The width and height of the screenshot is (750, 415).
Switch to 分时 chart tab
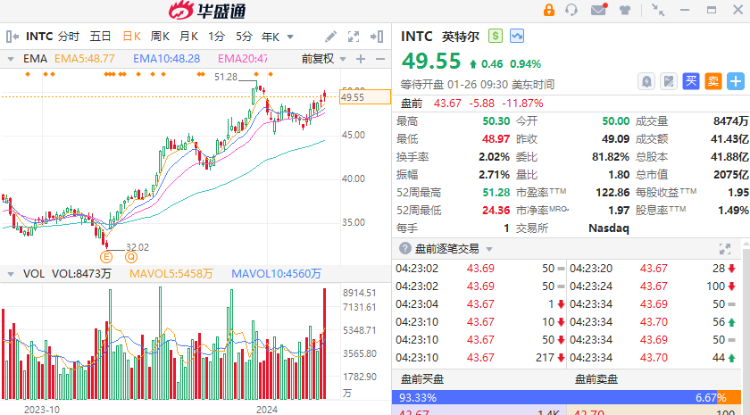(69, 36)
